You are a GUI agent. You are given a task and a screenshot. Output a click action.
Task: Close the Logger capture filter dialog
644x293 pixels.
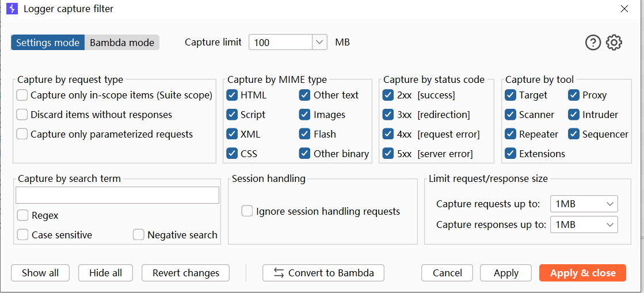coord(624,9)
